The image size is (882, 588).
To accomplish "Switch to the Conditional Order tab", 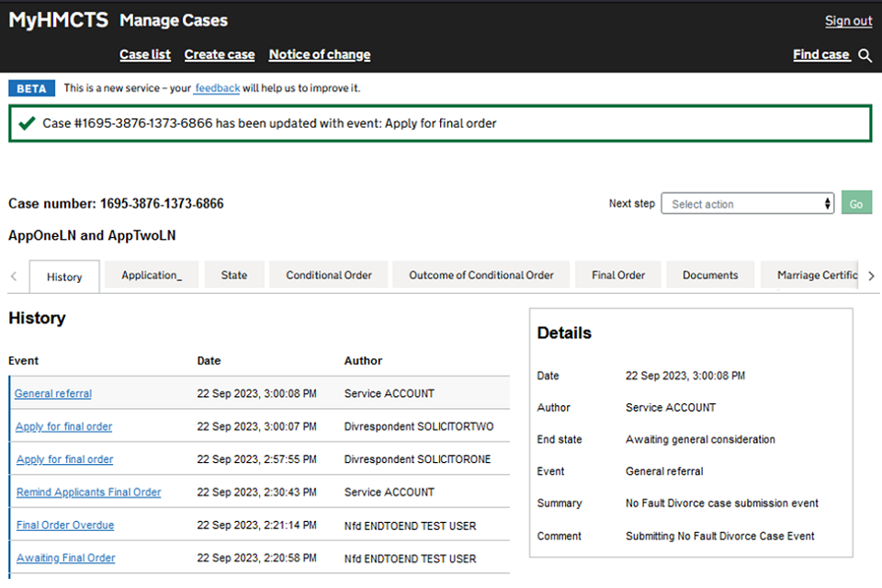I will [x=328, y=275].
